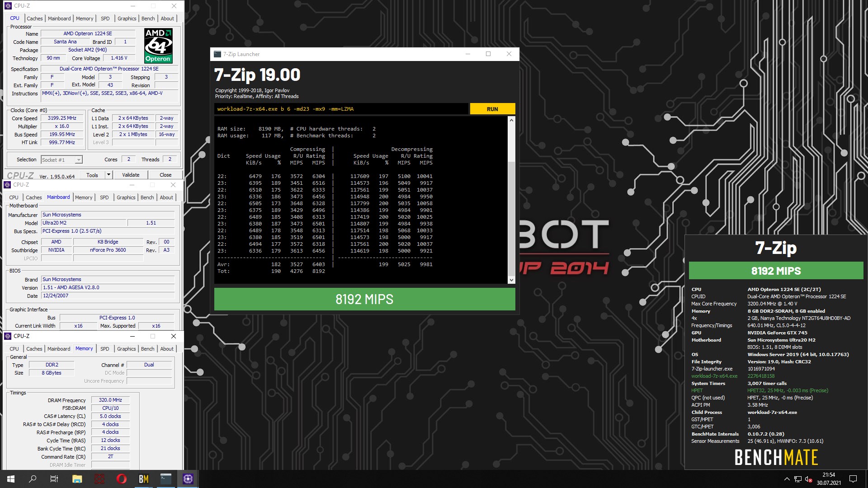
Task: Click the CPU-Z app icon in the top window title bar
Action: click(8, 6)
